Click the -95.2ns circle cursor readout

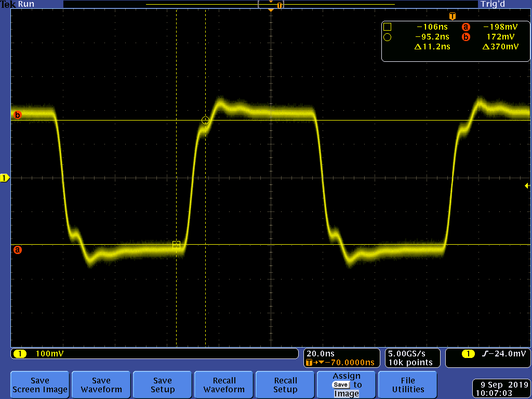(432, 37)
